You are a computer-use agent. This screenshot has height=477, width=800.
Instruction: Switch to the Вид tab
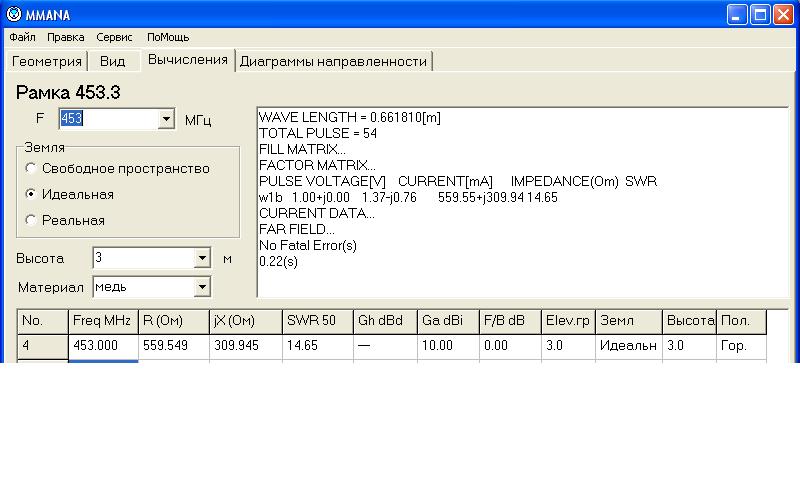(113, 61)
